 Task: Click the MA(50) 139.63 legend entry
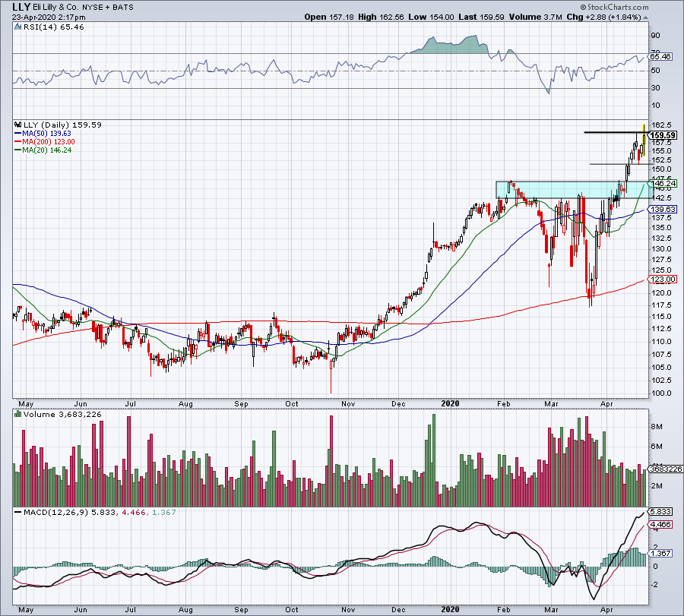tap(46, 134)
